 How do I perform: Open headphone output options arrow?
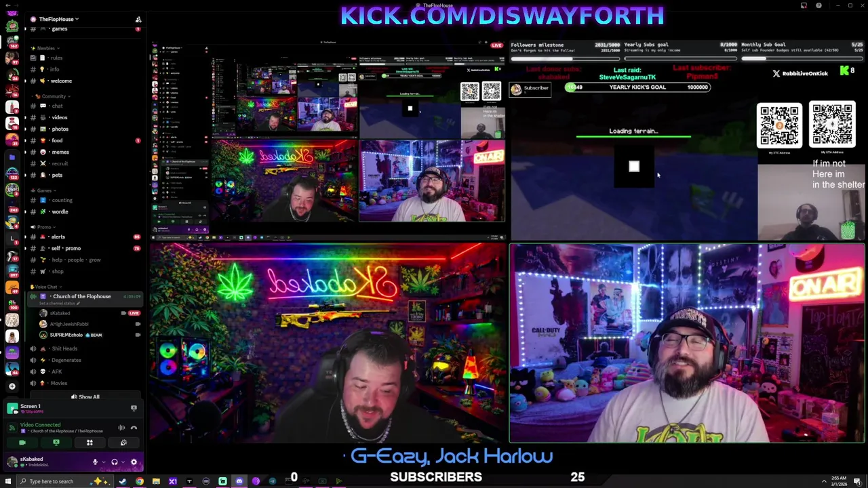(122, 462)
